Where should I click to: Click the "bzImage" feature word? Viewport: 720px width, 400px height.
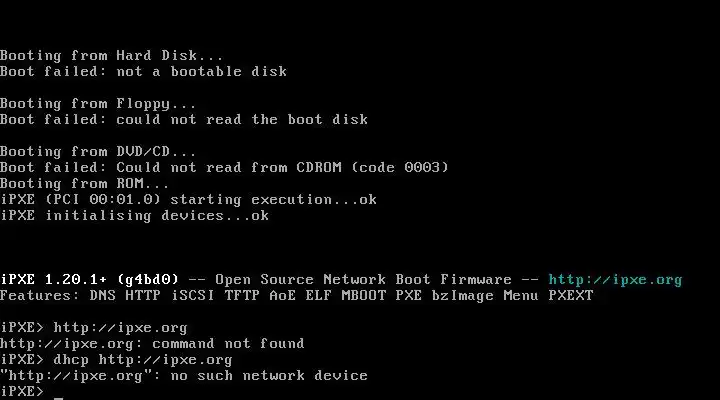click(x=463, y=296)
